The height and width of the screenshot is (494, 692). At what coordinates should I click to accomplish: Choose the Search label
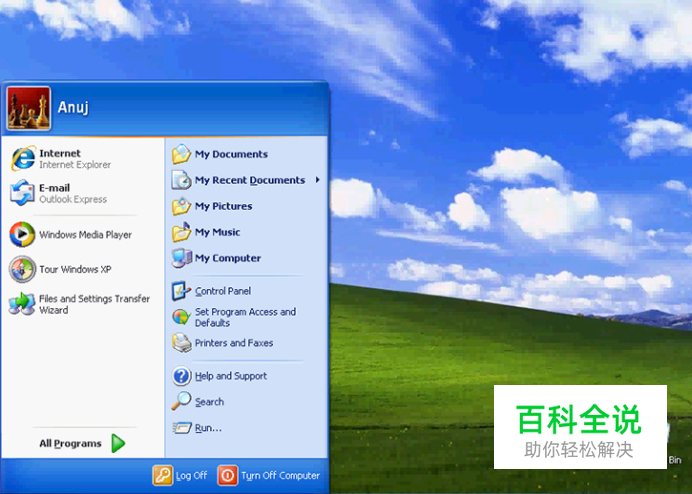point(209,402)
